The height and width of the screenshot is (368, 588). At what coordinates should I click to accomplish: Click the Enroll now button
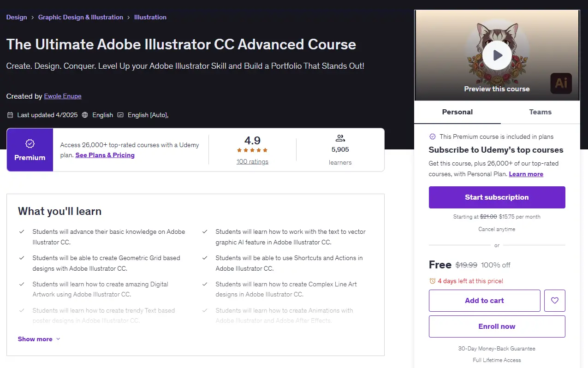[497, 326]
